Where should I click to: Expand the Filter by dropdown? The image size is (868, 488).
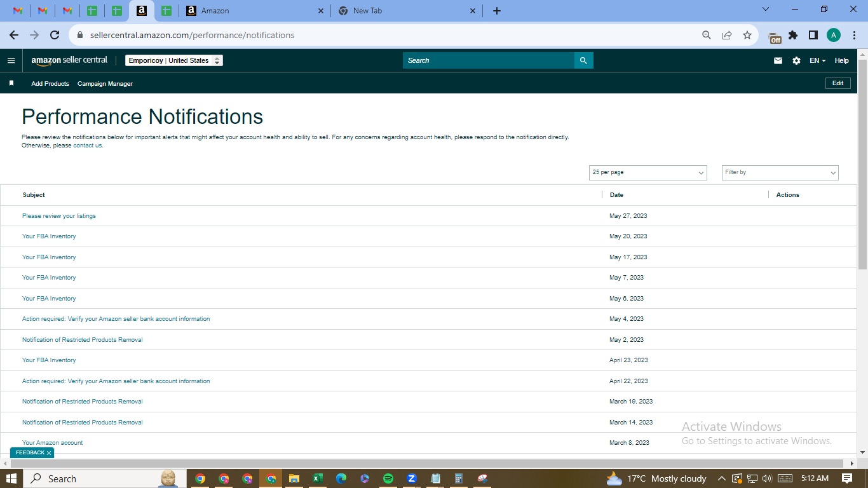tap(780, 172)
